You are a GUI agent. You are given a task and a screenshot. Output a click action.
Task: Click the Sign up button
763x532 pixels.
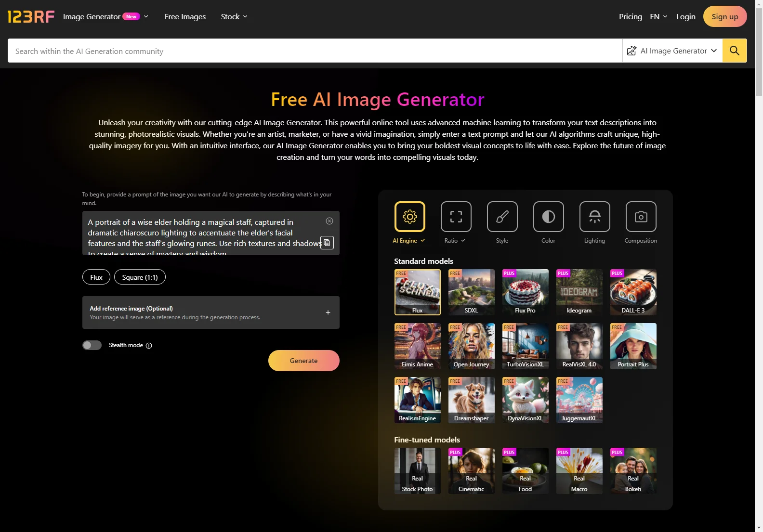pyautogui.click(x=725, y=16)
